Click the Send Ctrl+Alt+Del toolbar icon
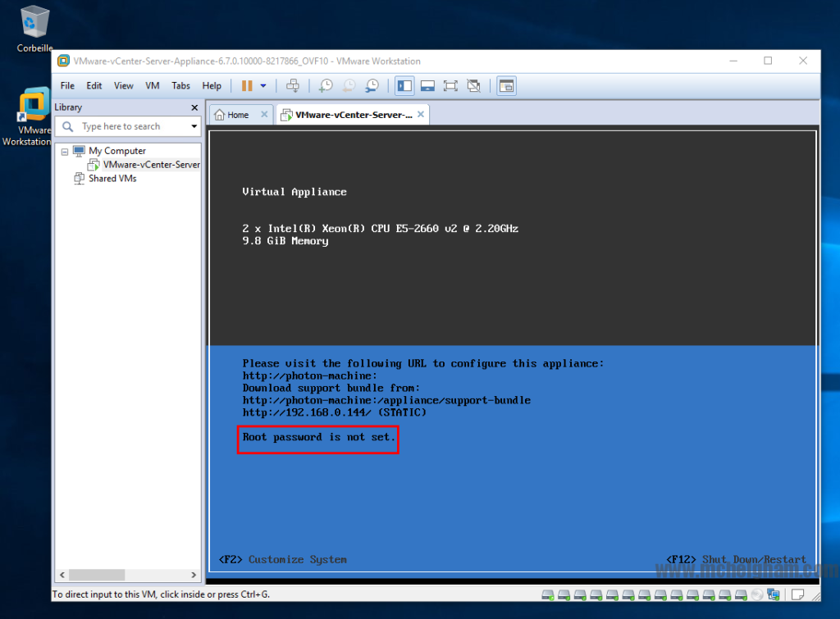 pos(293,85)
